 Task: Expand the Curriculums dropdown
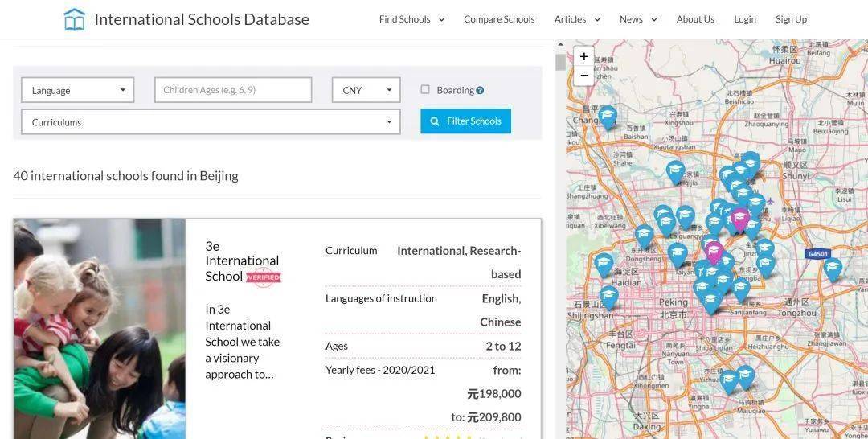210,122
